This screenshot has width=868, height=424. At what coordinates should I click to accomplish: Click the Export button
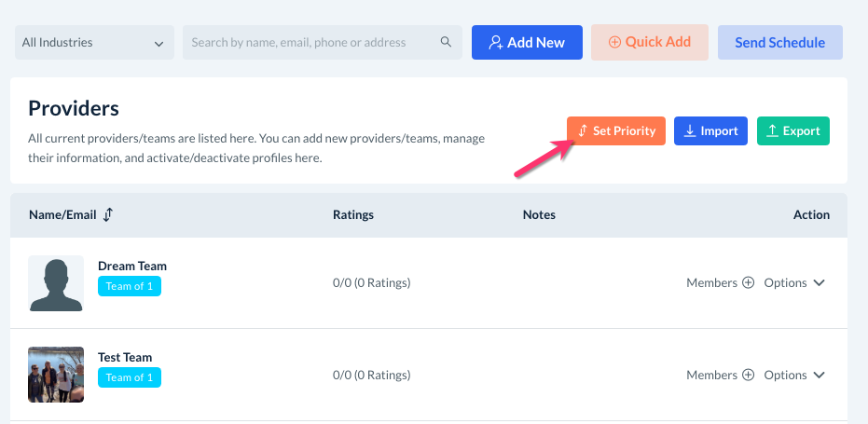pos(792,131)
